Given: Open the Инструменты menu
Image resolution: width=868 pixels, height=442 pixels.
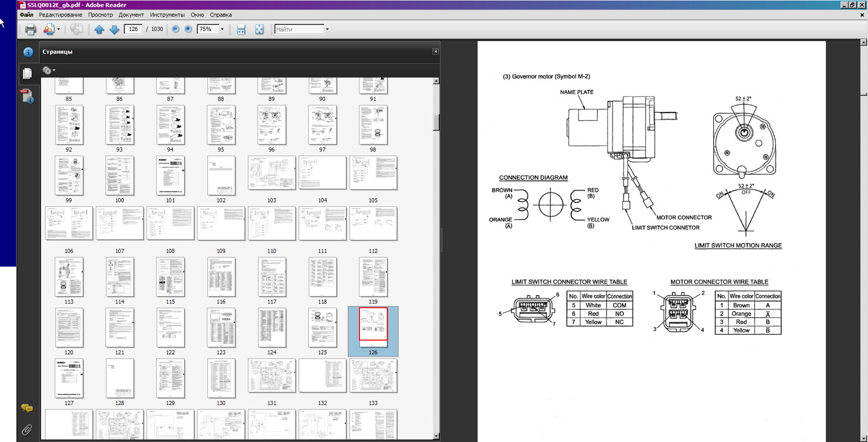Looking at the screenshot, I should pyautogui.click(x=167, y=15).
